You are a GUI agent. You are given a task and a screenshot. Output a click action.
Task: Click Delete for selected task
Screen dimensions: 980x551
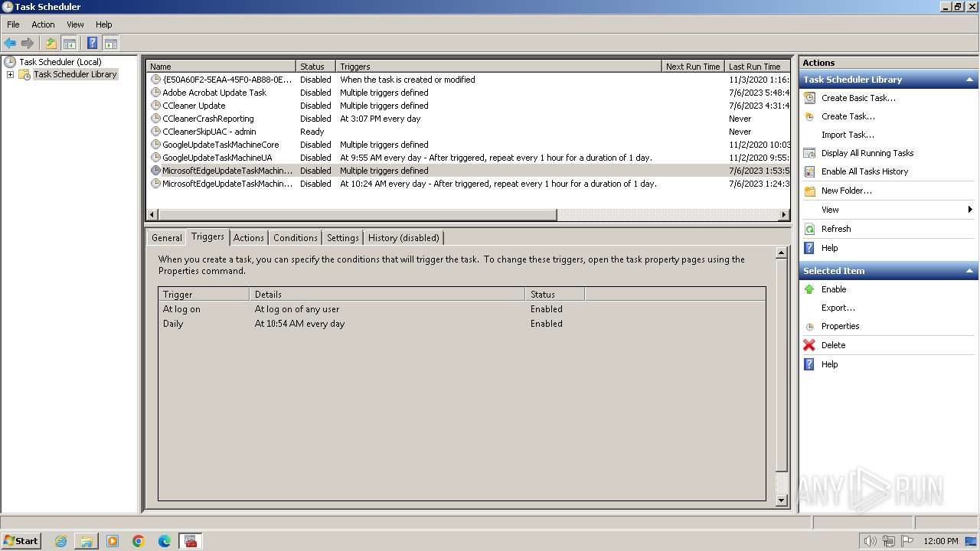point(833,345)
